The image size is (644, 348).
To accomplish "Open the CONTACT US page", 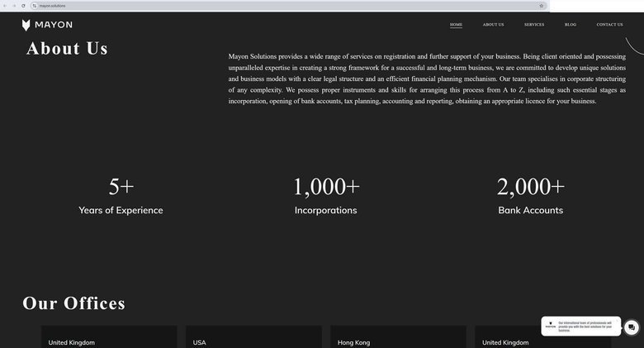I will 609,25.
